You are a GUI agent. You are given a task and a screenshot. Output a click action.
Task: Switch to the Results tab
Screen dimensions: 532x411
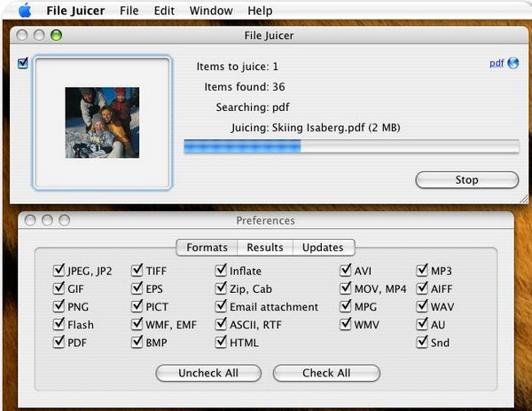(x=265, y=248)
